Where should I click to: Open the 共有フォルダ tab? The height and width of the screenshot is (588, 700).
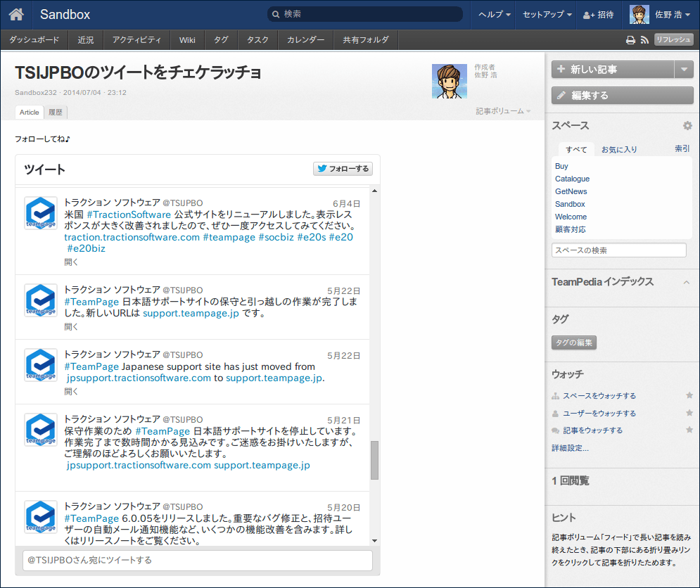(366, 39)
